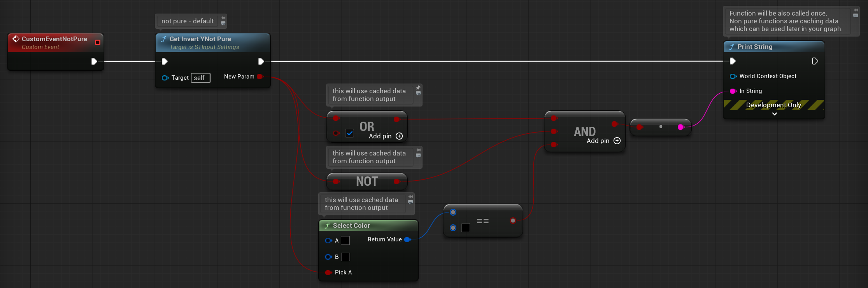The height and width of the screenshot is (288, 868).
Task: Open color picker for Select Color A
Action: (345, 241)
